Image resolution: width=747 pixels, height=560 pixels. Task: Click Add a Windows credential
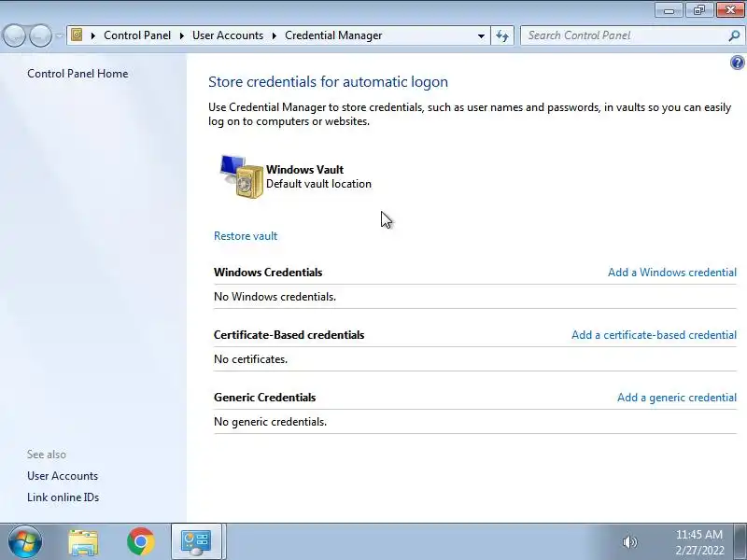[672, 273]
